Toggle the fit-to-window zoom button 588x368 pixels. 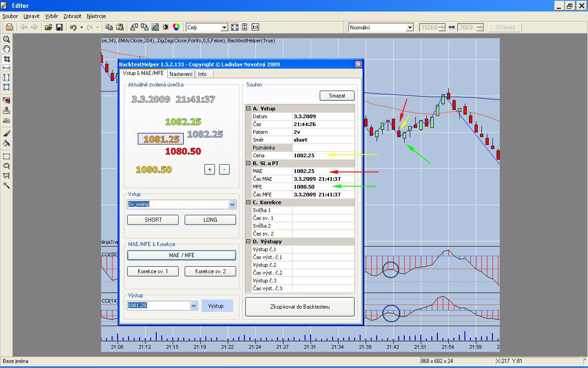click(x=235, y=28)
